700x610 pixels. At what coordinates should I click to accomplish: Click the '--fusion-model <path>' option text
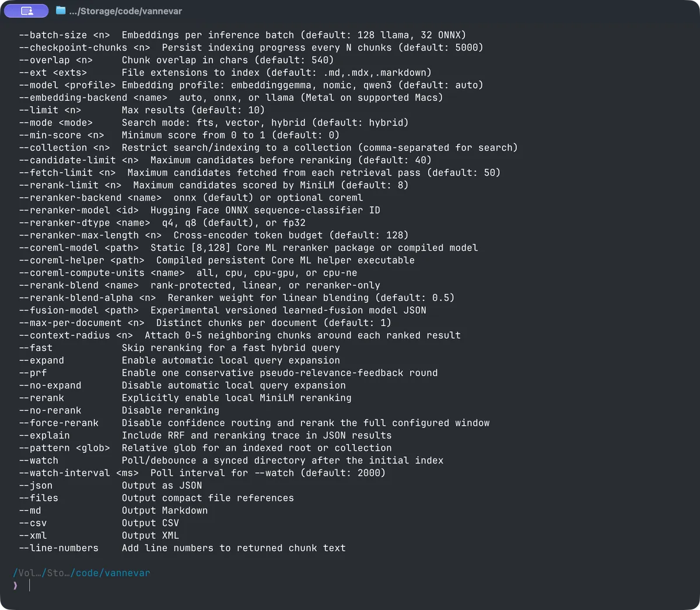(78, 311)
